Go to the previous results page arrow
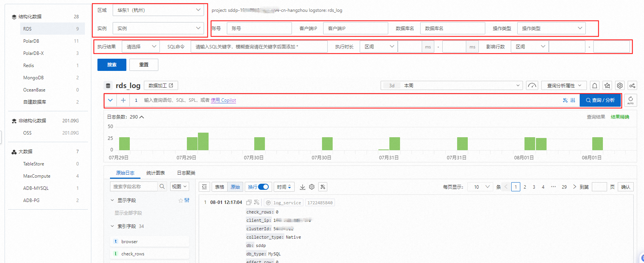This screenshot has height=263, width=644. coord(506,187)
